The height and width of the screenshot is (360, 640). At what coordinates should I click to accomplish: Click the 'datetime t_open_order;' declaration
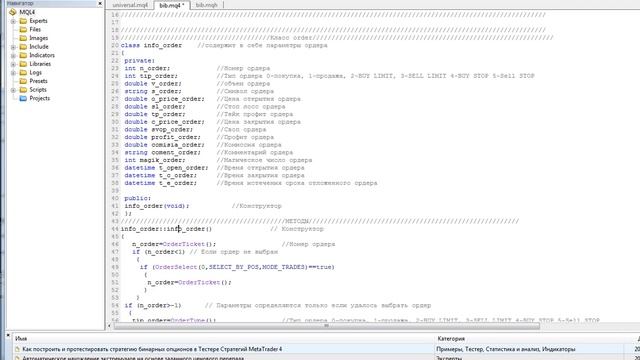click(167, 168)
